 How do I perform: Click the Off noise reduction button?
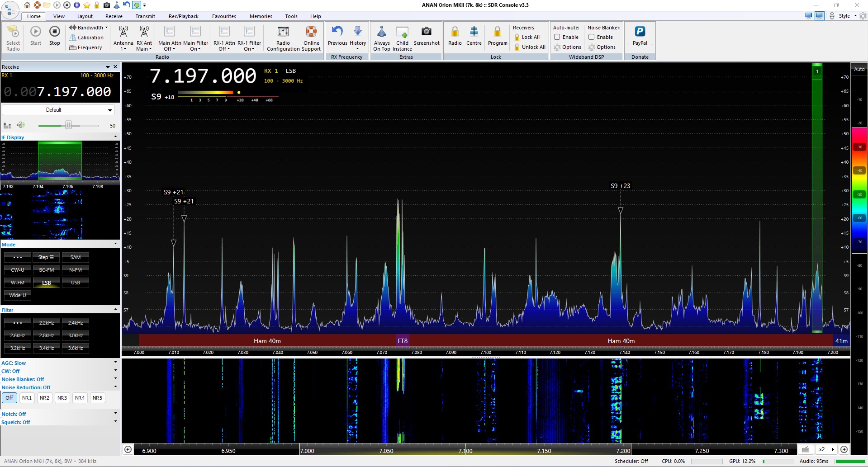tap(9, 398)
